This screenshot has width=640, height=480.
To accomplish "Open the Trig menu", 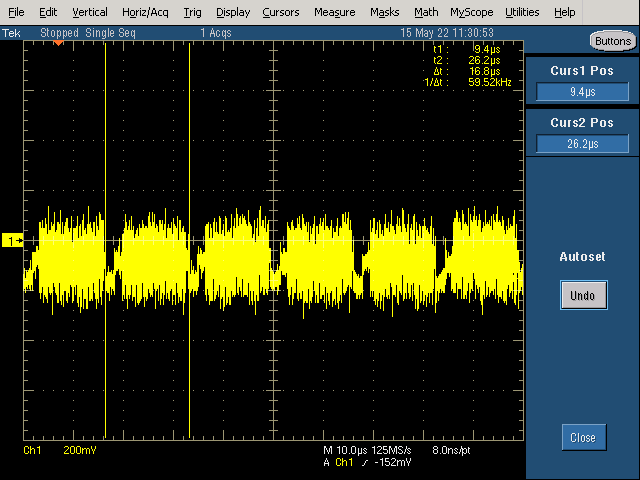I will click(x=192, y=12).
